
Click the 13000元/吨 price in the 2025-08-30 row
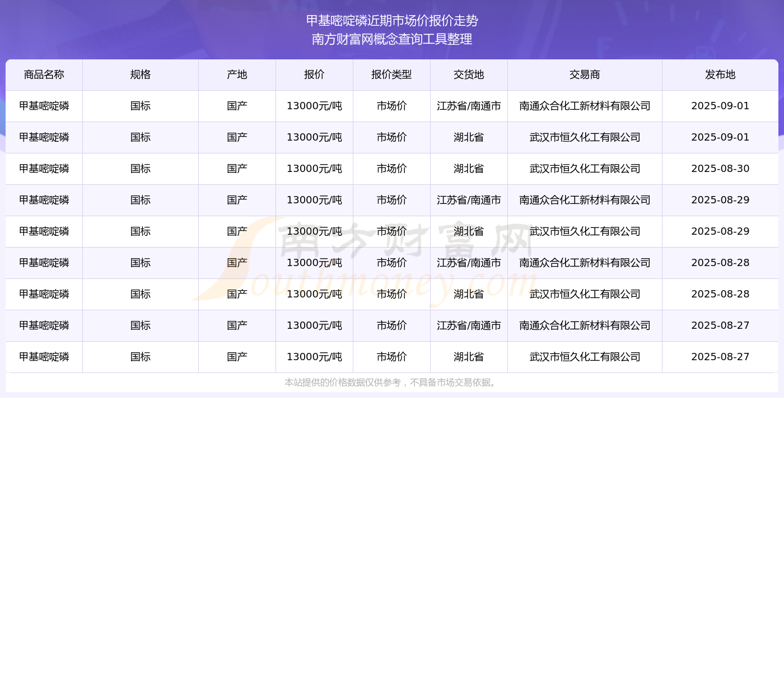[x=314, y=169]
